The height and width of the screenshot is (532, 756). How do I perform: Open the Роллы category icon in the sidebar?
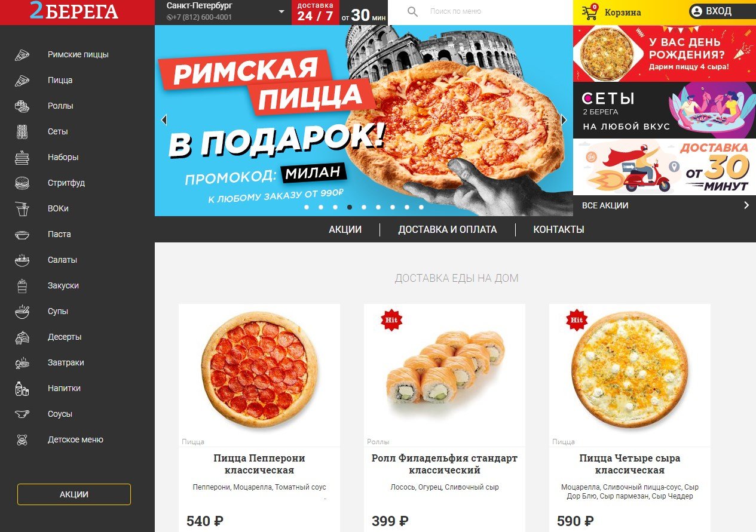tap(22, 106)
